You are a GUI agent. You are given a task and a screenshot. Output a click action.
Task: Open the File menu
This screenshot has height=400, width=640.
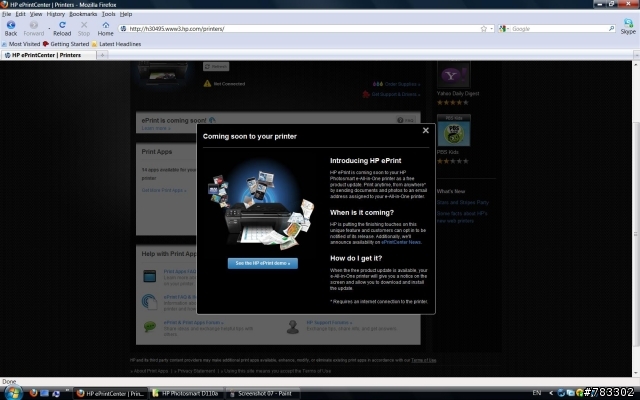coord(7,14)
